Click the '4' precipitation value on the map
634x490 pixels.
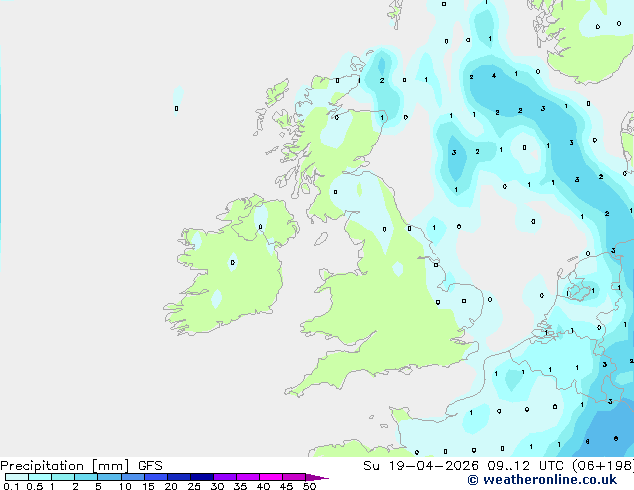point(494,76)
